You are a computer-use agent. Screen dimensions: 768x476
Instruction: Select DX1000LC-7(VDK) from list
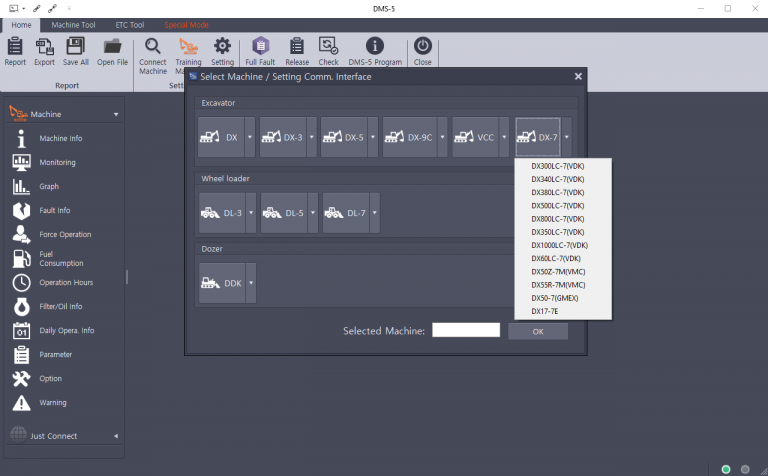[560, 245]
